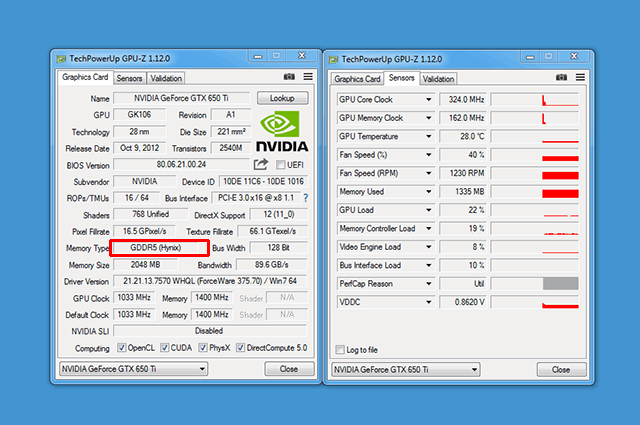This screenshot has width=640, height=425.
Task: Click the Release Date value Oct 9, 2012
Action: pyautogui.click(x=139, y=148)
